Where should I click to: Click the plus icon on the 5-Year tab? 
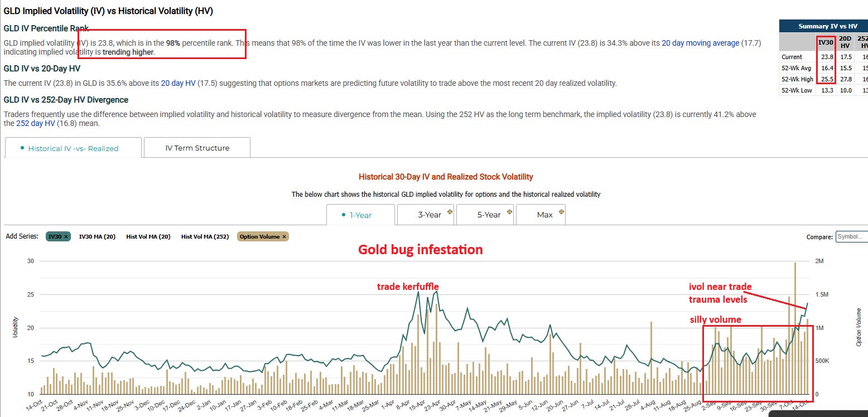point(509,211)
